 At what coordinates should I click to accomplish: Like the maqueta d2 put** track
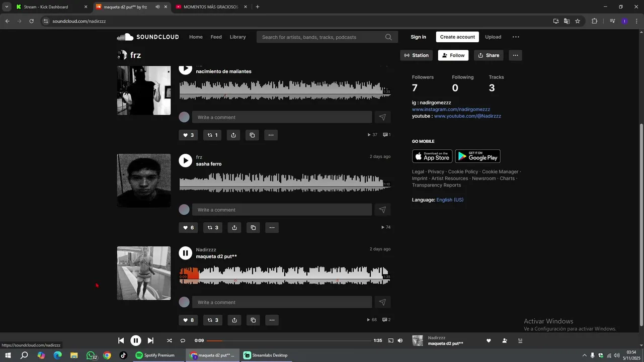coord(188,320)
